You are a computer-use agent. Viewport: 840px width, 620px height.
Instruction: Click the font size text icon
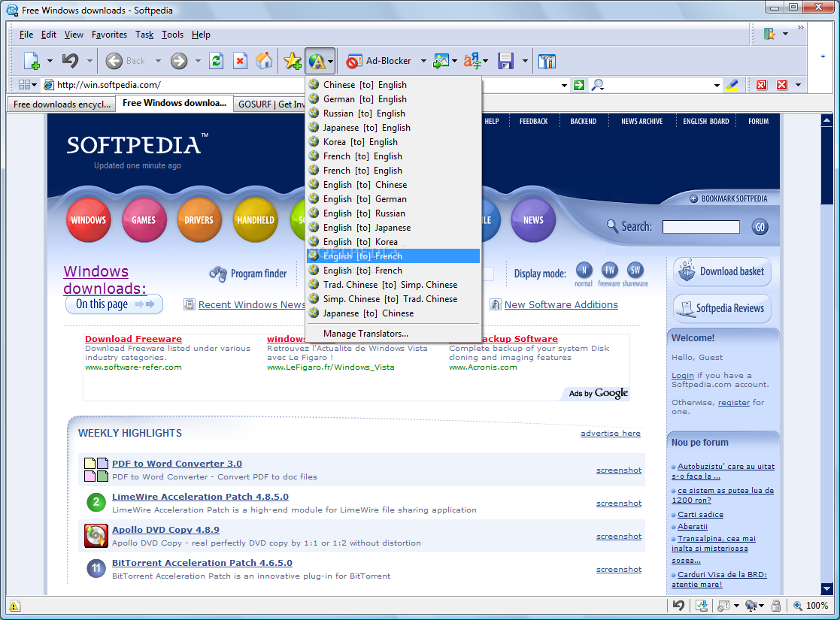(x=472, y=61)
